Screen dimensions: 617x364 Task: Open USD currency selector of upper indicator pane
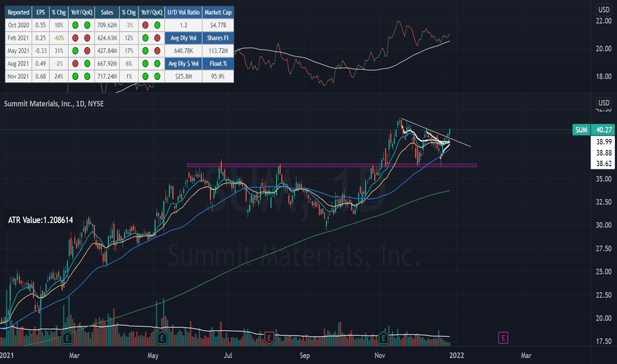coord(604,10)
